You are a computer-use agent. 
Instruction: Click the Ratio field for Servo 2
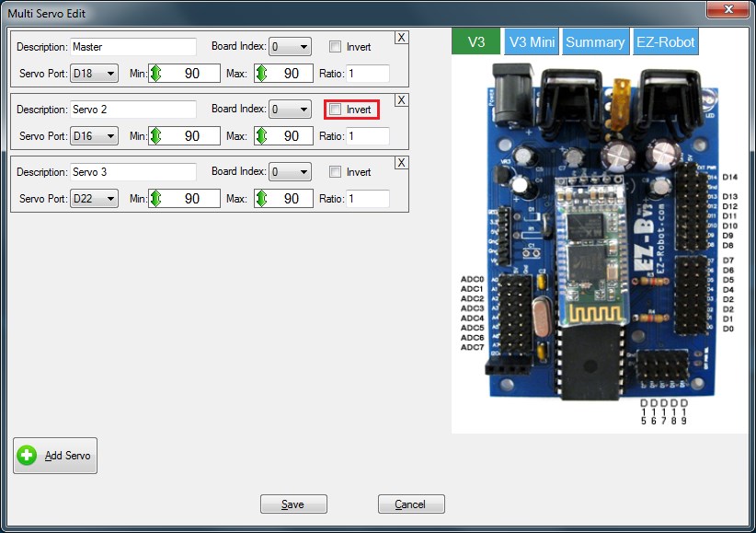click(x=368, y=136)
